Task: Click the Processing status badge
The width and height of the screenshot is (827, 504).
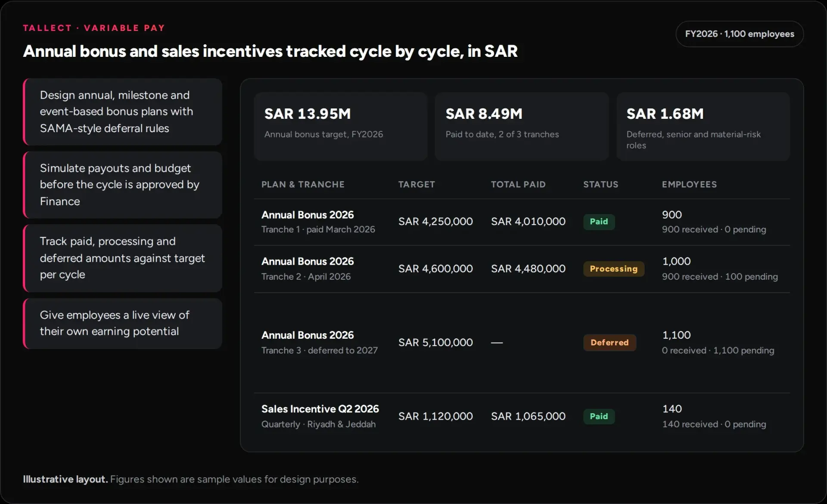Action: point(613,269)
